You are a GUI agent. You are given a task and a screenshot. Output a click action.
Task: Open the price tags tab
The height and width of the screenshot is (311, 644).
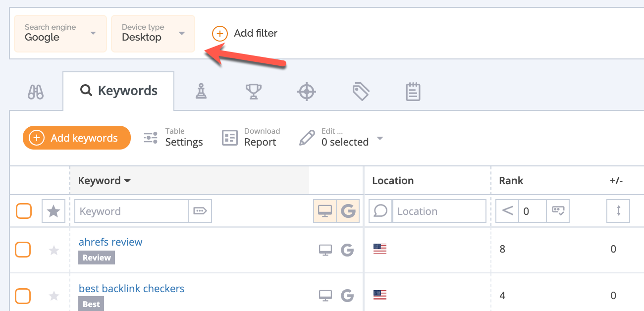[x=360, y=92]
